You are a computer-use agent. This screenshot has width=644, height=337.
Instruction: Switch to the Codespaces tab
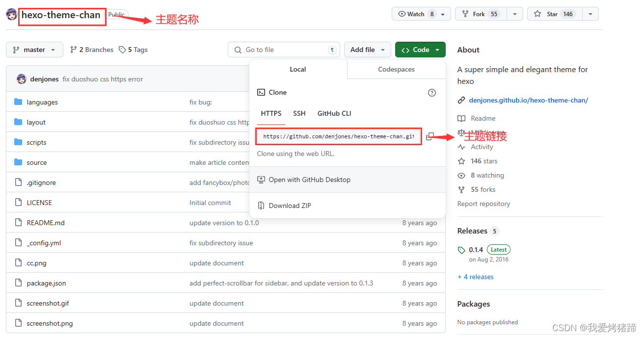[396, 69]
